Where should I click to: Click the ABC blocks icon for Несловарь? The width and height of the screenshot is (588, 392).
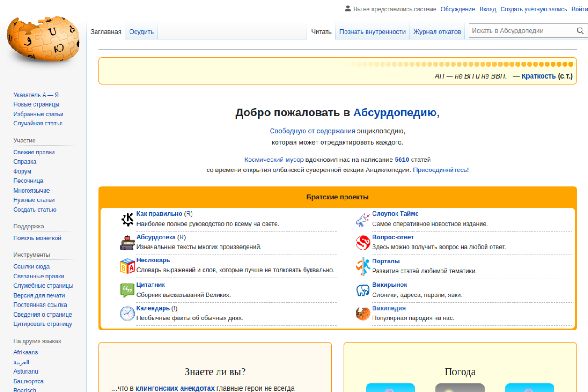(x=127, y=266)
